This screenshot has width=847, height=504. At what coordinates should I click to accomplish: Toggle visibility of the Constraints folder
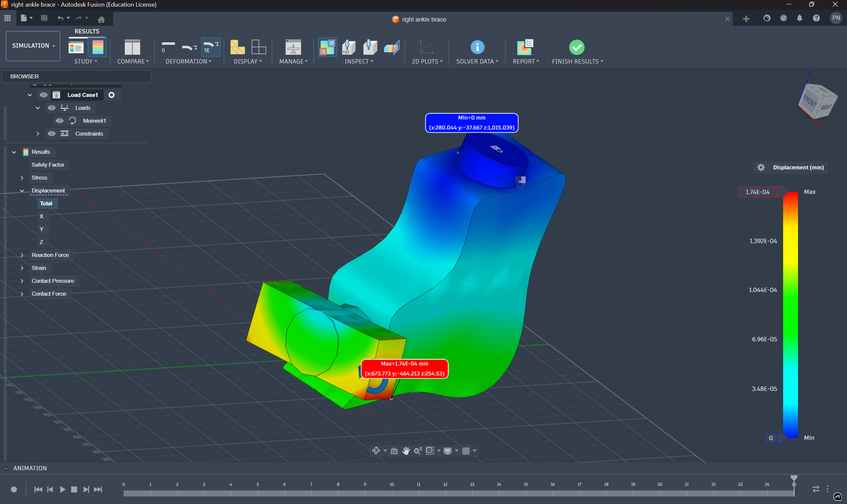tap(51, 134)
